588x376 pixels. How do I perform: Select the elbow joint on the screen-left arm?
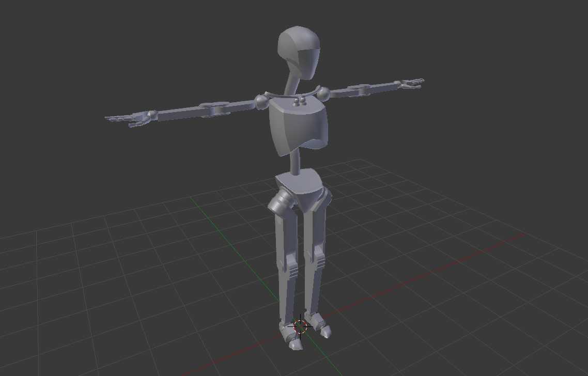pyautogui.click(x=213, y=109)
